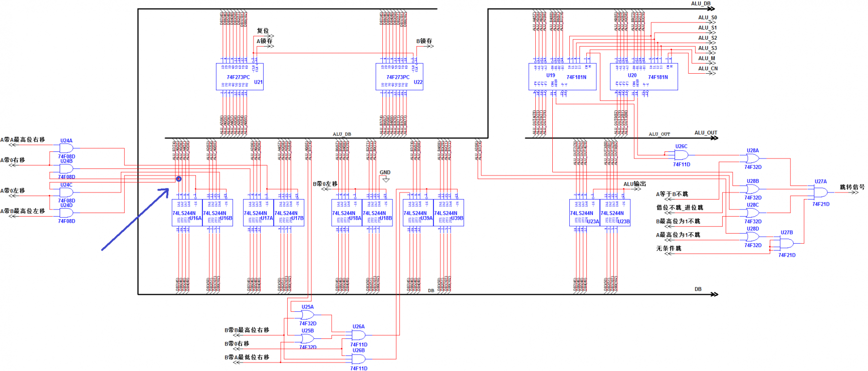The height and width of the screenshot is (371, 868).
Task: Select the U27B 74F21D gate
Action: click(x=786, y=244)
